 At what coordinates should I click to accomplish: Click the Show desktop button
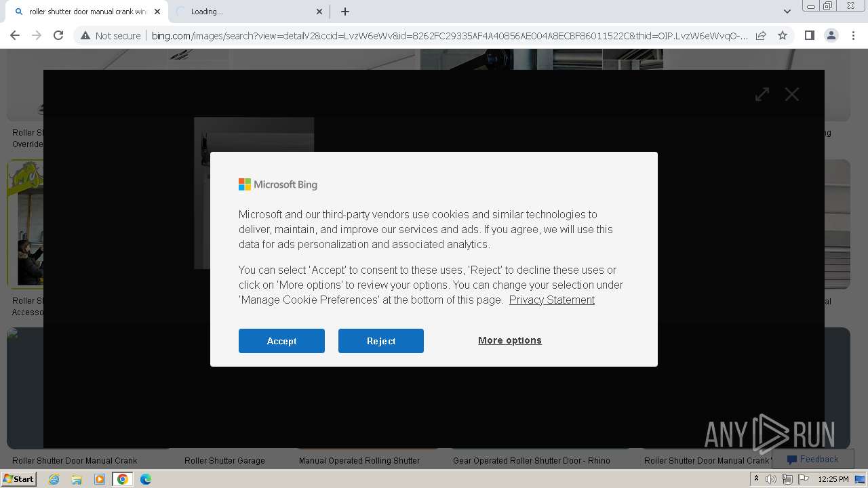[x=861, y=479]
